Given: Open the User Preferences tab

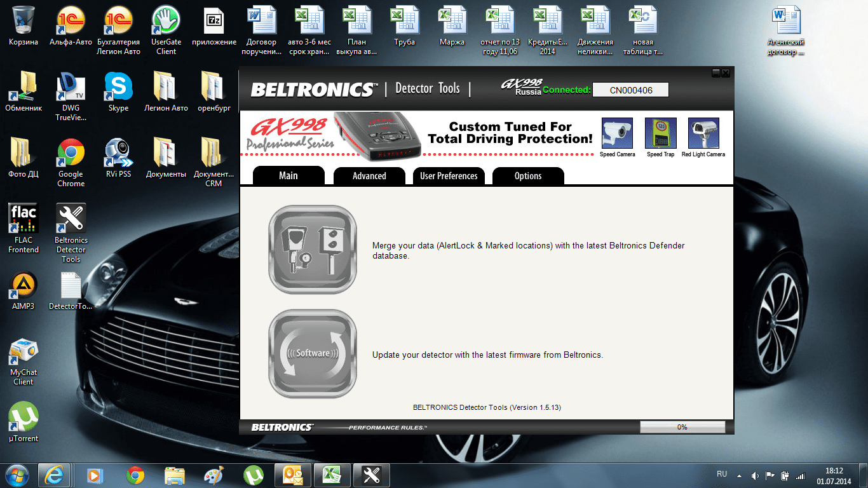Looking at the screenshot, I should click(x=449, y=176).
